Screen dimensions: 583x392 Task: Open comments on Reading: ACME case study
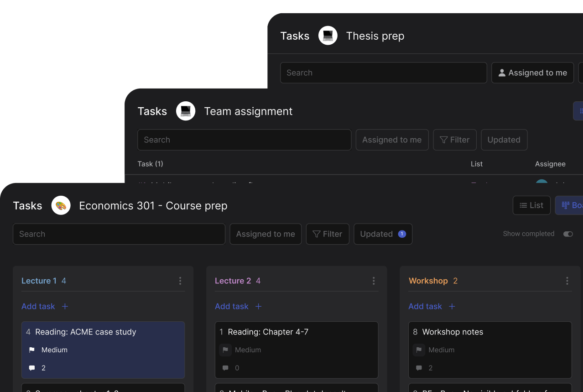coord(32,368)
